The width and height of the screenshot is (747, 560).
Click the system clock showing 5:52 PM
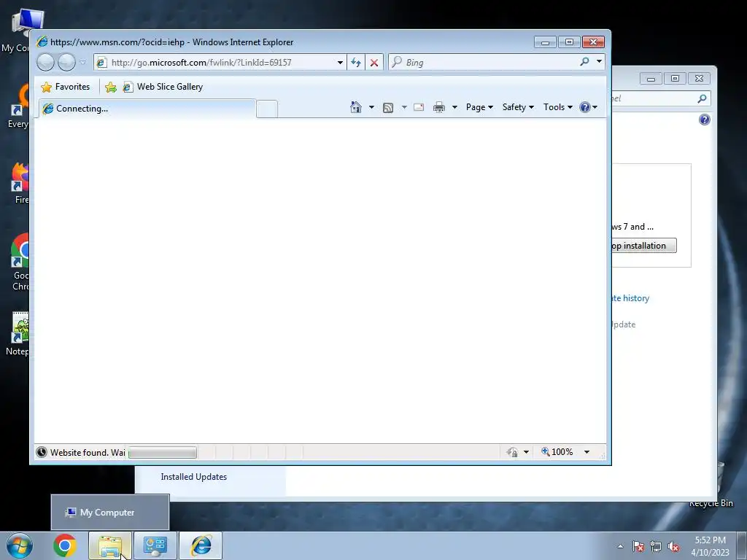click(x=710, y=546)
